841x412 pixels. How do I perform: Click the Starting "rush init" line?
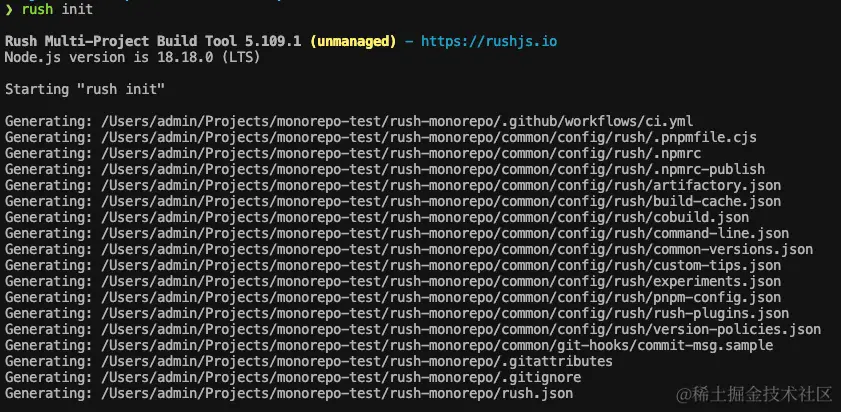tap(85, 89)
